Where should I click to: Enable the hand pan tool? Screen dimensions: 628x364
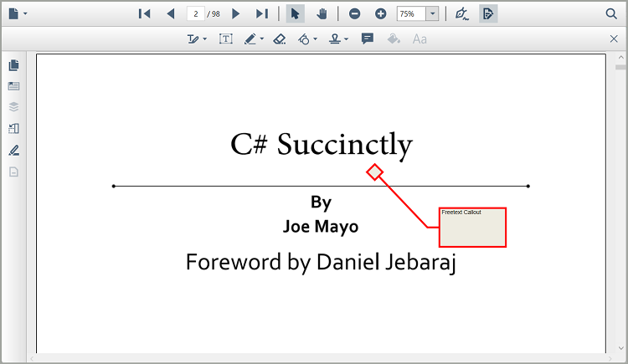321,14
